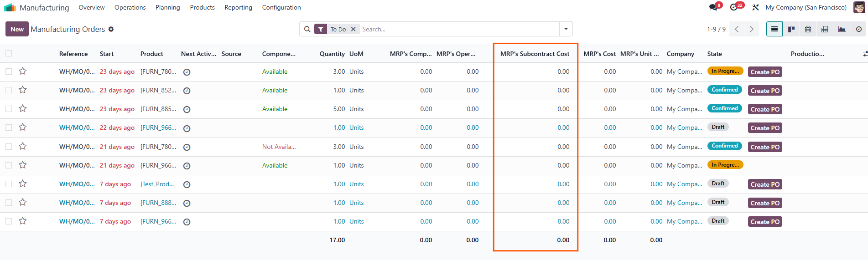Image resolution: width=868 pixels, height=260 pixels.
Task: Open the Operations menu
Action: pyautogui.click(x=130, y=7)
